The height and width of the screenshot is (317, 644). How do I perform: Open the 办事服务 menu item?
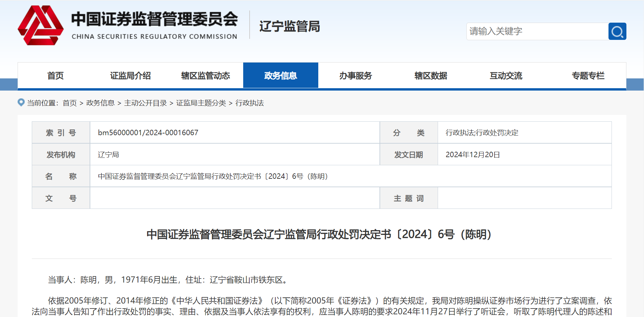[355, 76]
